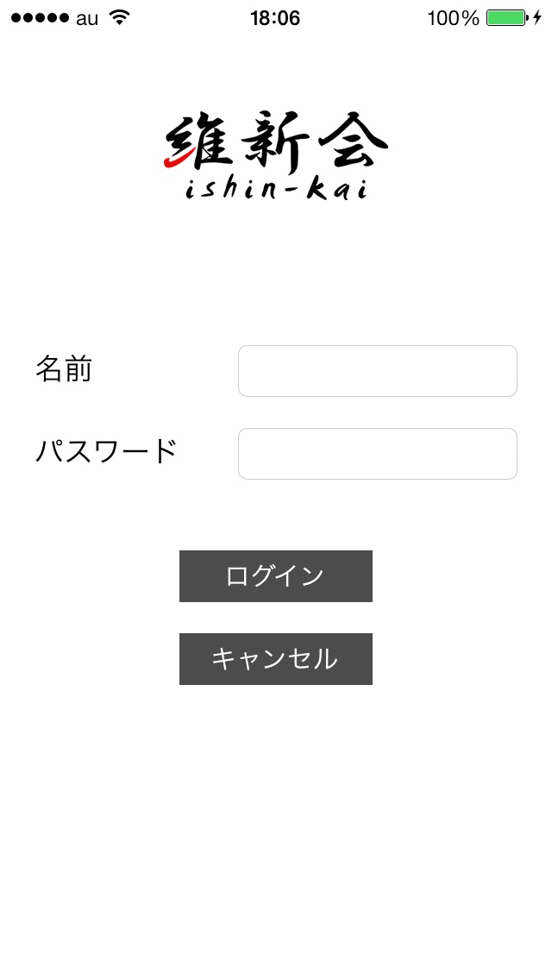Screen dimensions: 552x980
Task: Tap the 会 character in the logo
Action: pos(351,140)
